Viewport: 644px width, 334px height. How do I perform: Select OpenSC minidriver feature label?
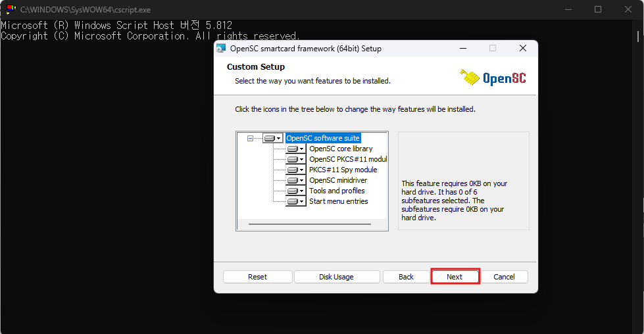pyautogui.click(x=338, y=180)
